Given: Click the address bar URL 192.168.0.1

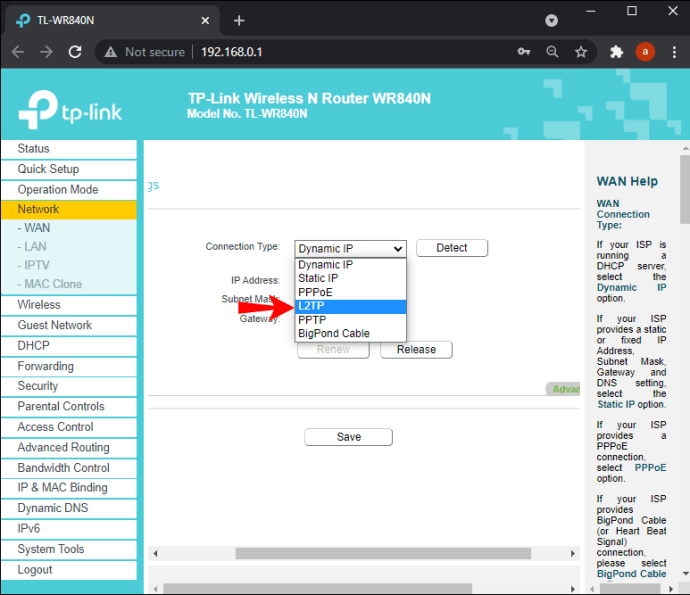Looking at the screenshot, I should (231, 52).
